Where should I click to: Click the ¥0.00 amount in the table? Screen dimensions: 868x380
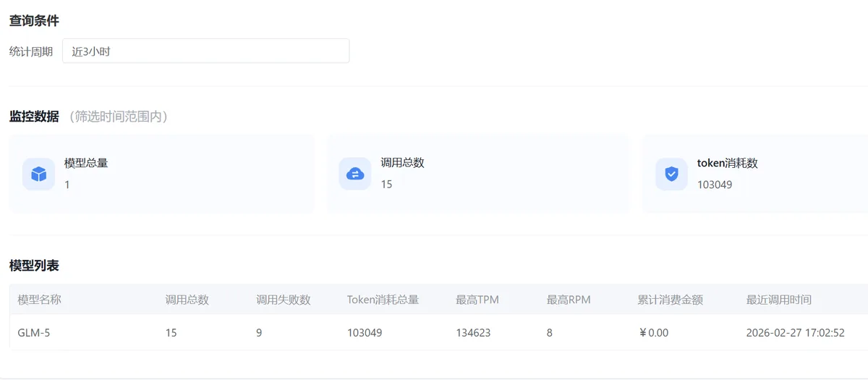[653, 333]
